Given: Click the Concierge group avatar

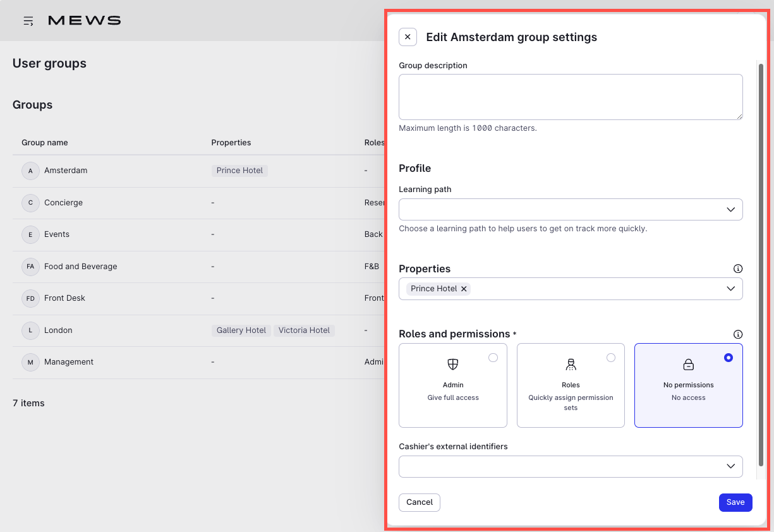Looking at the screenshot, I should 30,203.
